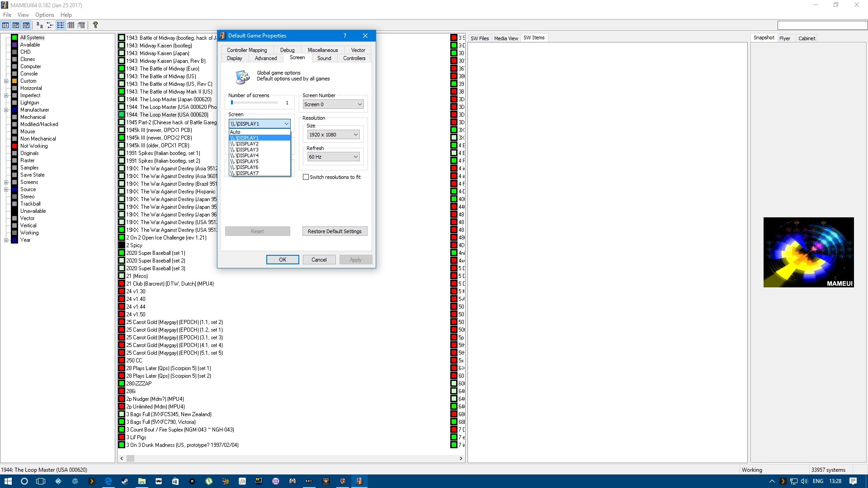
Task: Click the search box at top right
Action: (822, 25)
